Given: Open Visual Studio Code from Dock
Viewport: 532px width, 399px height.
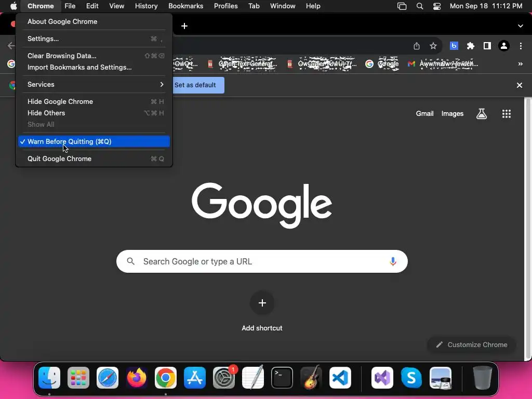Looking at the screenshot, I should (340, 378).
